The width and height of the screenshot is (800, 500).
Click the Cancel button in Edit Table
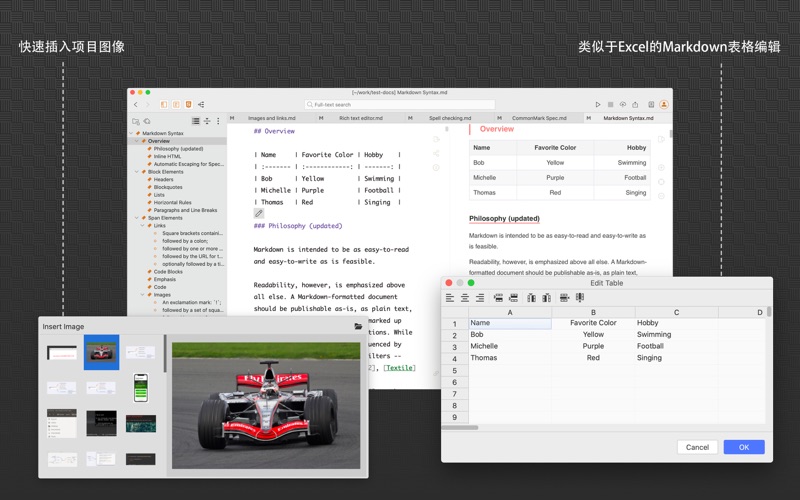point(697,447)
